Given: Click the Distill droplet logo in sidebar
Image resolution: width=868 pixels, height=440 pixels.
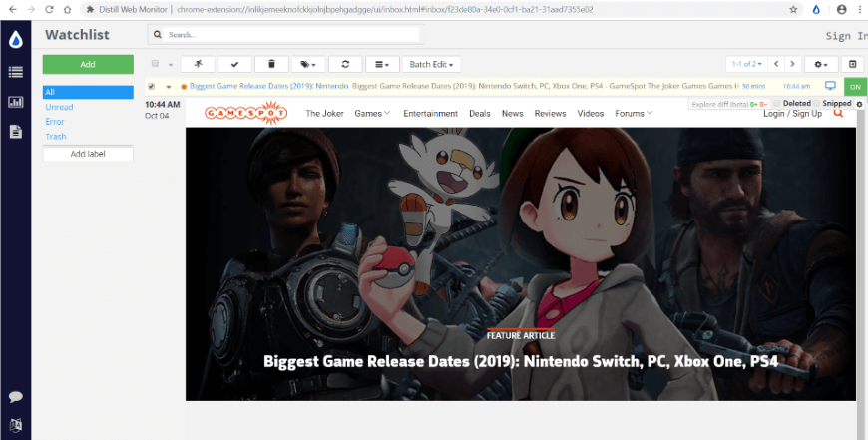Looking at the screenshot, I should 15,40.
